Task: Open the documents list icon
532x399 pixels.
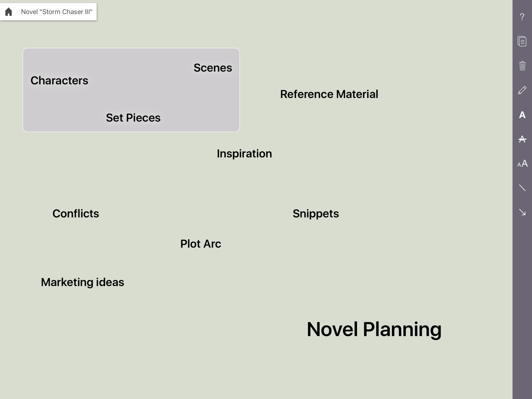Action: pos(522,41)
